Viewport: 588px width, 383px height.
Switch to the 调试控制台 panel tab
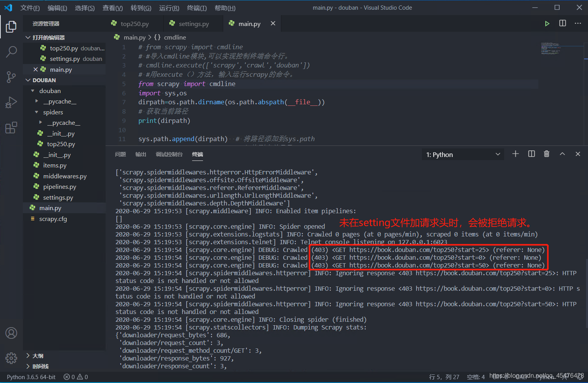pos(169,154)
